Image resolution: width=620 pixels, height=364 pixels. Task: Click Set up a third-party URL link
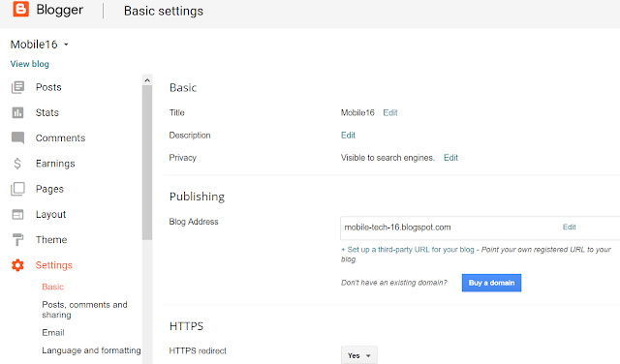[408, 250]
